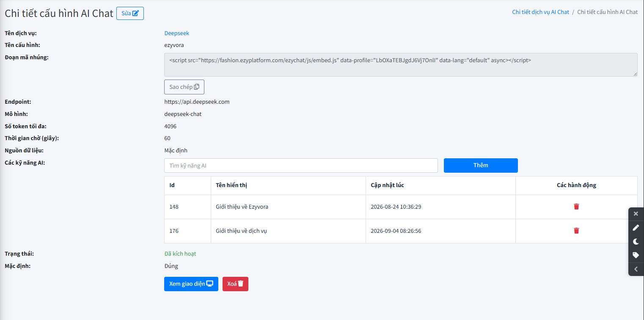644x320 pixels.
Task: Collapse the side toolbar with the chevron
Action: 636,269
